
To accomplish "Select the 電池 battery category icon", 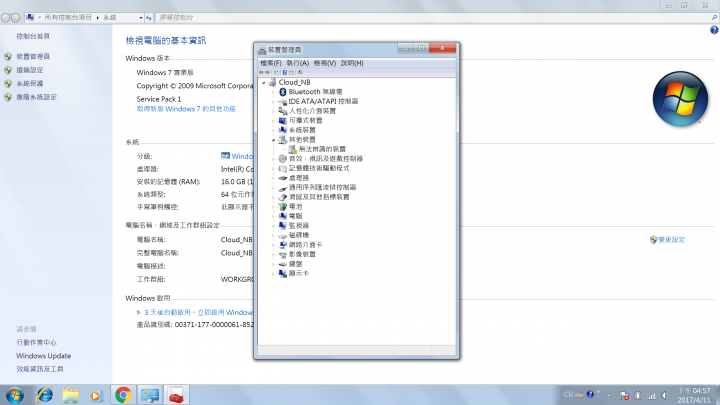I will (283, 207).
